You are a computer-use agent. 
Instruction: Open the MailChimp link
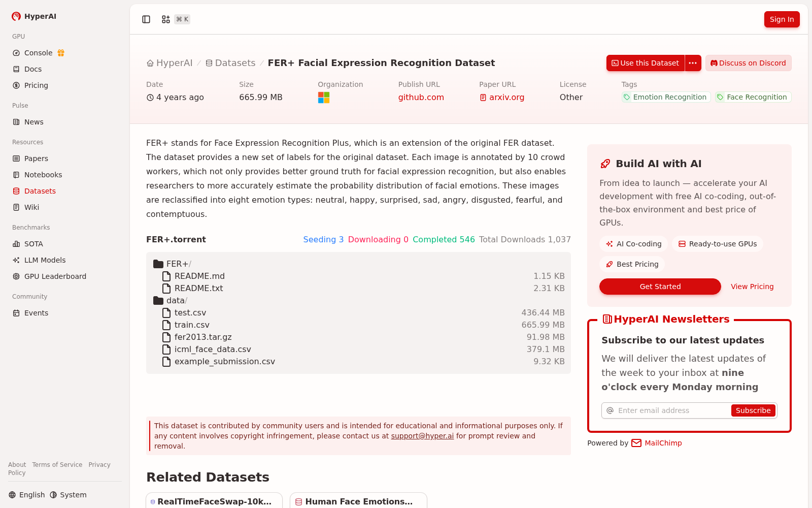point(663,443)
